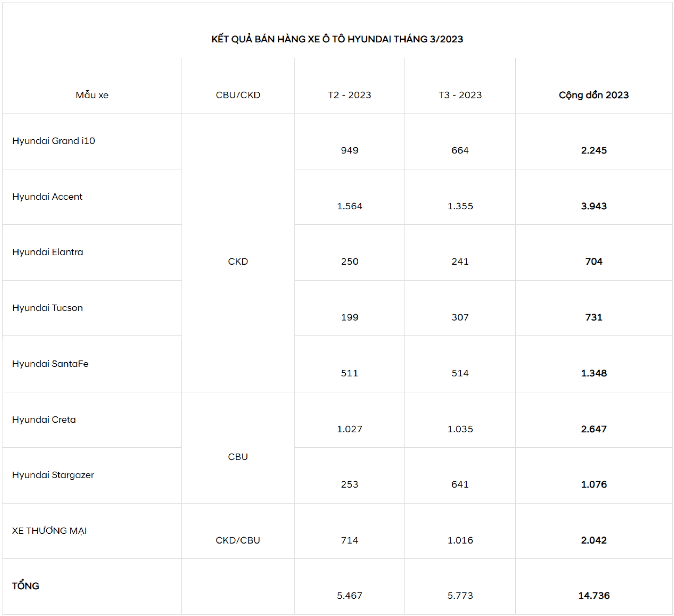Click the total value 14.736
This screenshot has height=616, width=674.
[x=594, y=596]
